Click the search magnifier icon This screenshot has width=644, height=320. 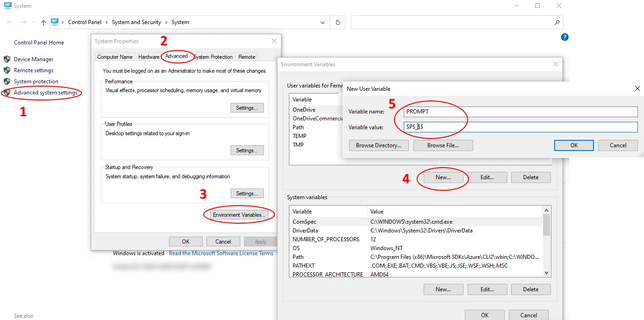[x=556, y=22]
